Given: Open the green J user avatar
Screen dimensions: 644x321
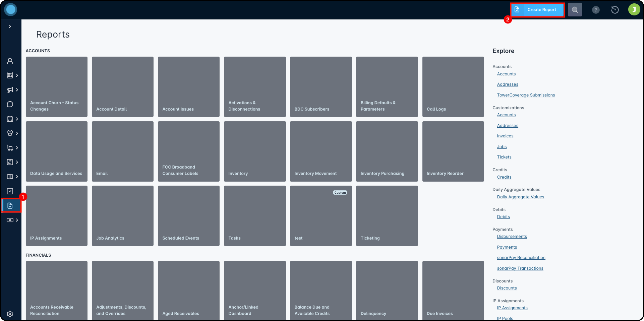Looking at the screenshot, I should (x=634, y=9).
